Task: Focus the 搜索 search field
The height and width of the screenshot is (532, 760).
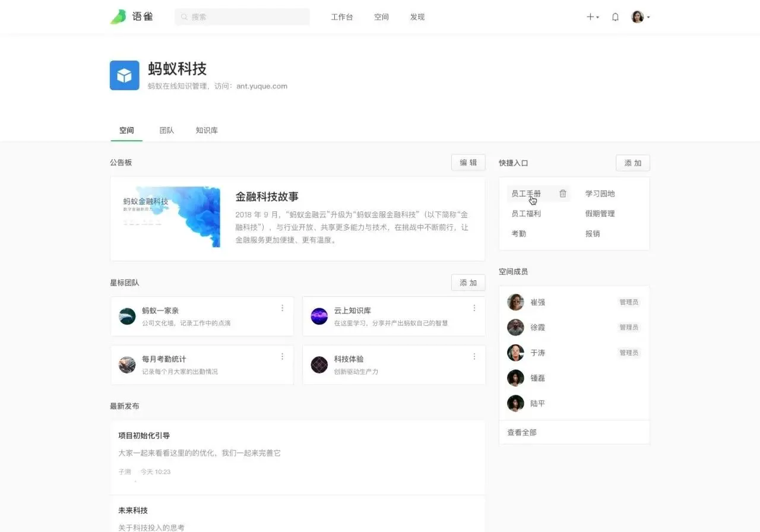Action: click(242, 17)
